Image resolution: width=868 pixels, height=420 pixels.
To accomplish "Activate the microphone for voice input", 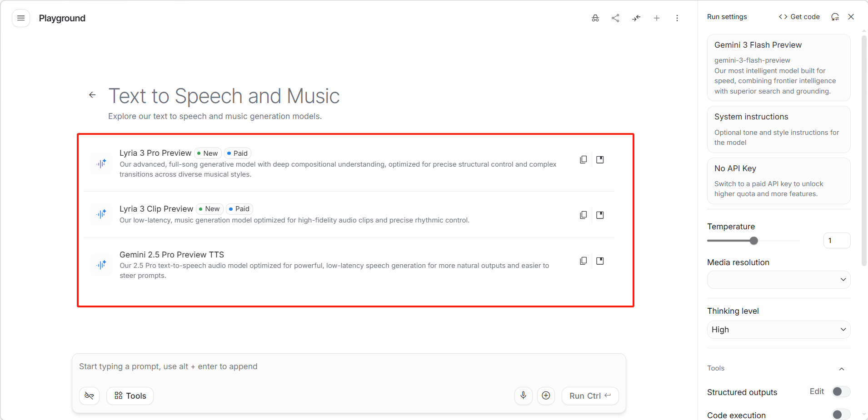I will click(x=524, y=396).
